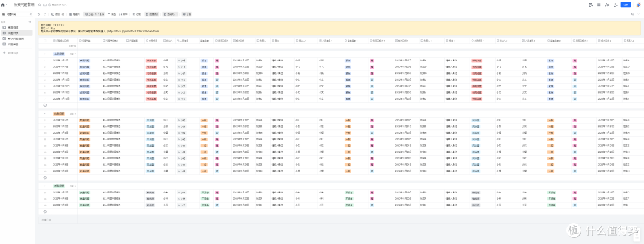Screen dimensions: 644x244
Task: Click the orange 数量问题 group label tag
Action: pos(58,113)
